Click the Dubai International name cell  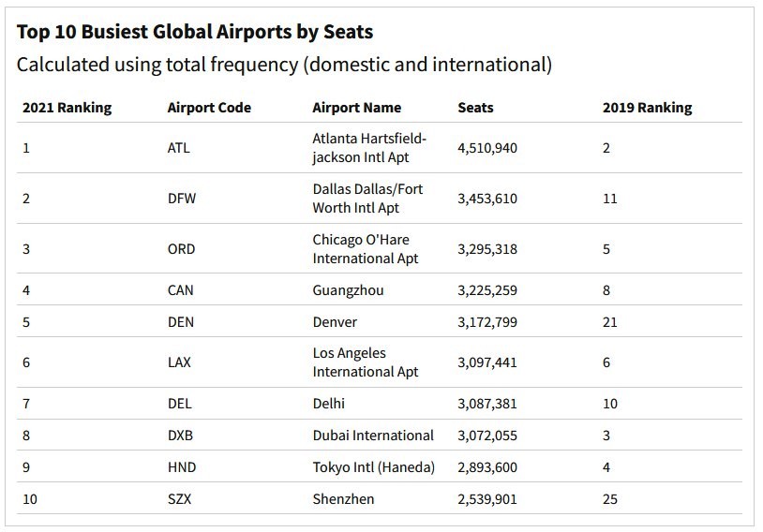[x=373, y=436]
